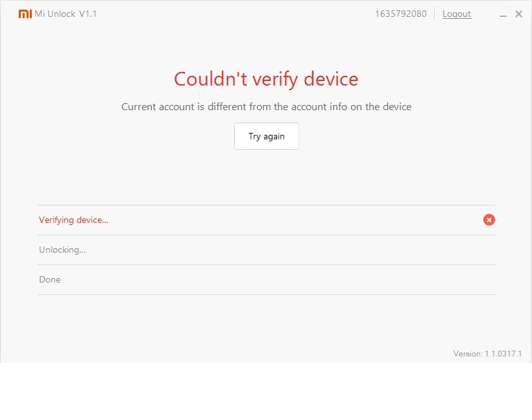Image resolution: width=532 pixels, height=420 pixels.
Task: Click the account ID 1635792080
Action: coord(400,14)
